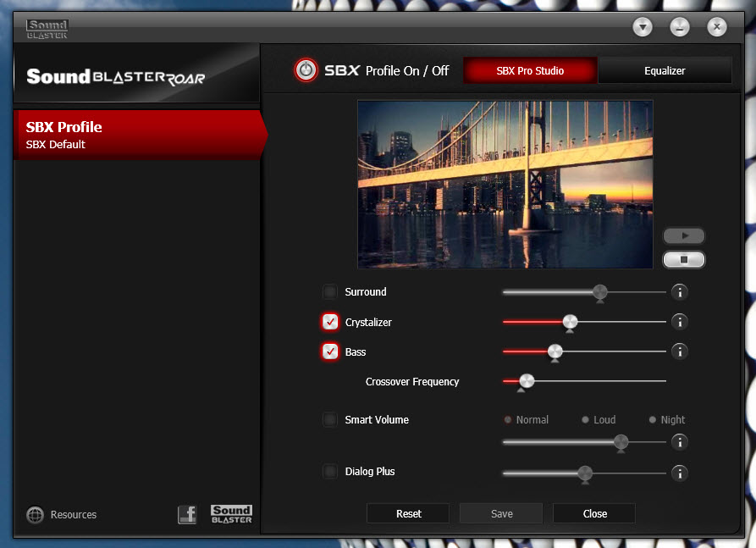
Task: Enable the Surround checkbox
Action: tap(330, 291)
